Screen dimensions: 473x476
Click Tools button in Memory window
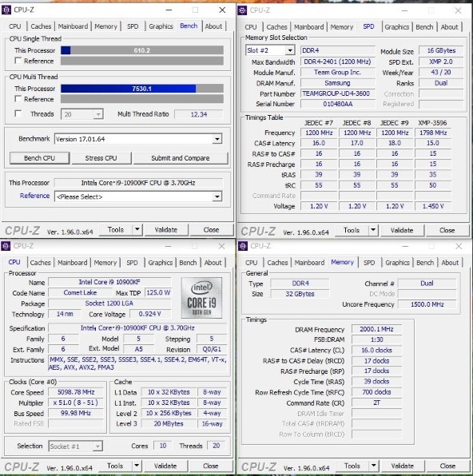[x=352, y=466]
